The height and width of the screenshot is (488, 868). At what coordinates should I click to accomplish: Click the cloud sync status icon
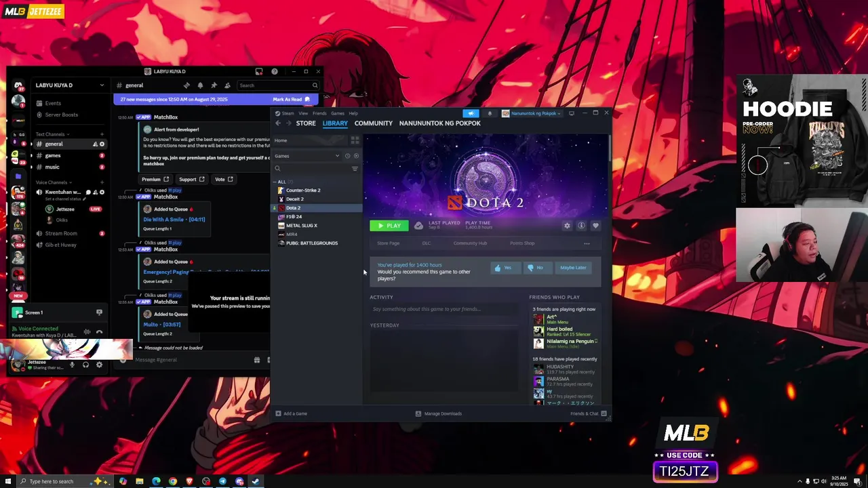point(418,226)
